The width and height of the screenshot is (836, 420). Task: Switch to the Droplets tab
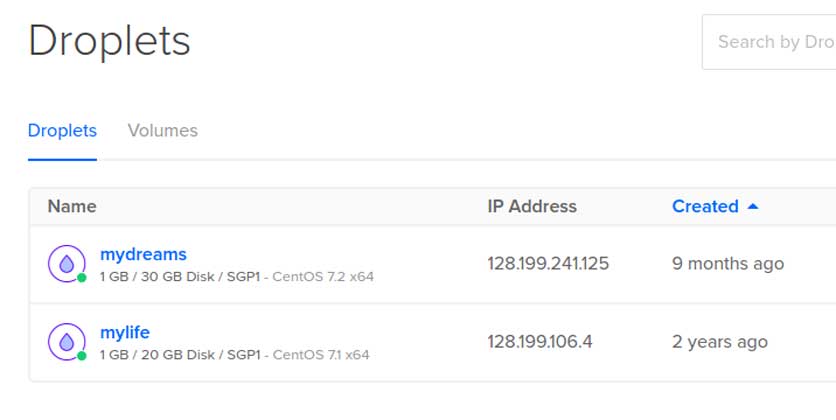62,131
